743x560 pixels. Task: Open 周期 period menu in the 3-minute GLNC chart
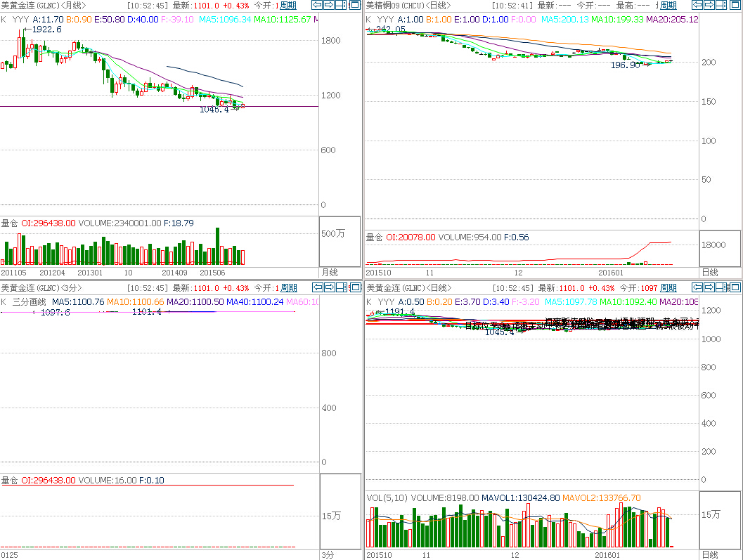click(289, 288)
